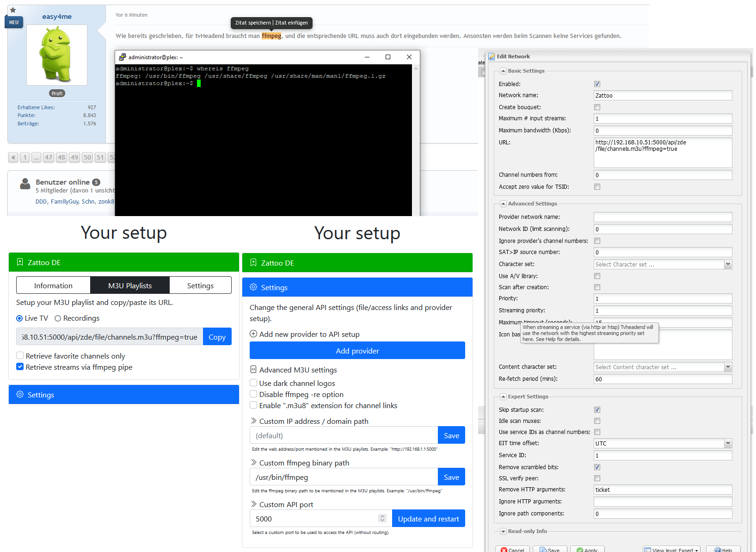The width and height of the screenshot is (756, 552).
Task: Open the View level: Expert dropdown
Action: coord(671,550)
